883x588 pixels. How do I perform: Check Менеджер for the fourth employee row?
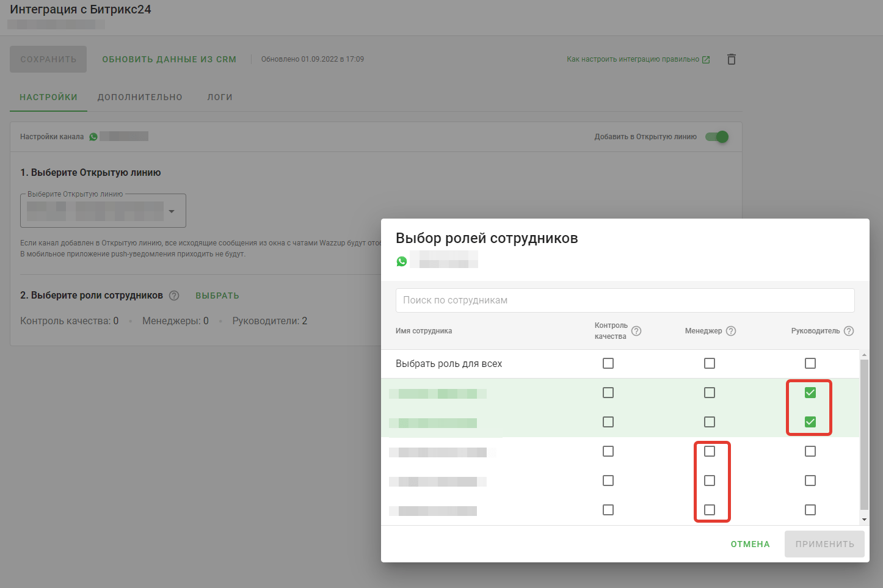click(x=710, y=481)
